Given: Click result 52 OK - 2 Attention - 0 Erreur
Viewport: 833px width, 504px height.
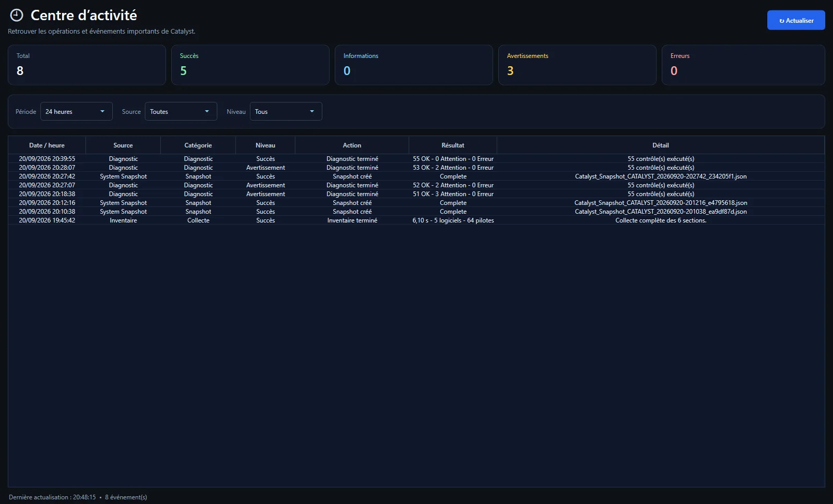Looking at the screenshot, I should [x=453, y=185].
